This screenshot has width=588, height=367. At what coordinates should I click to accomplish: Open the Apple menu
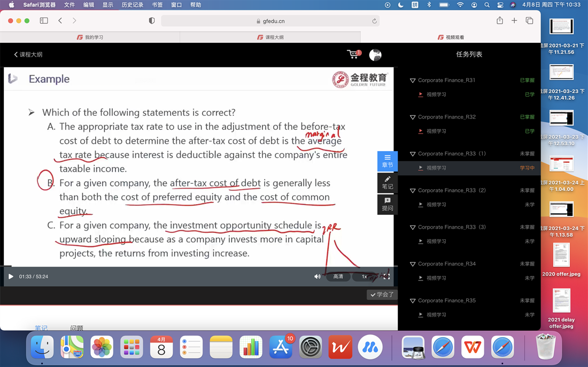coord(11,5)
